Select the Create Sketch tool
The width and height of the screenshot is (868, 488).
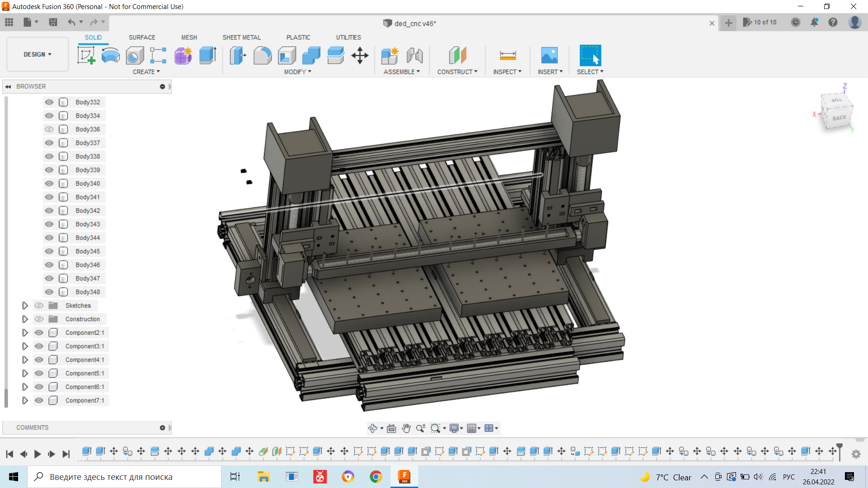86,56
